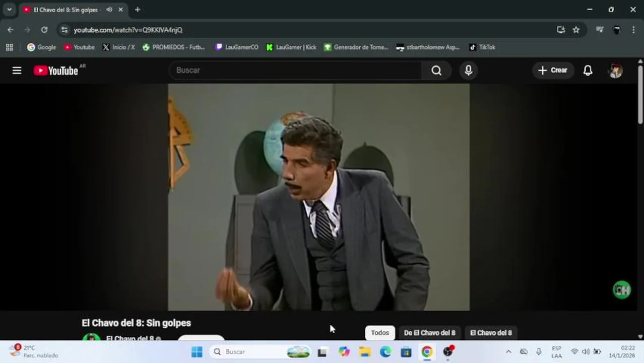The width and height of the screenshot is (644, 363).
Task: Close the El Chavo del 8 tab
Action: (120, 10)
